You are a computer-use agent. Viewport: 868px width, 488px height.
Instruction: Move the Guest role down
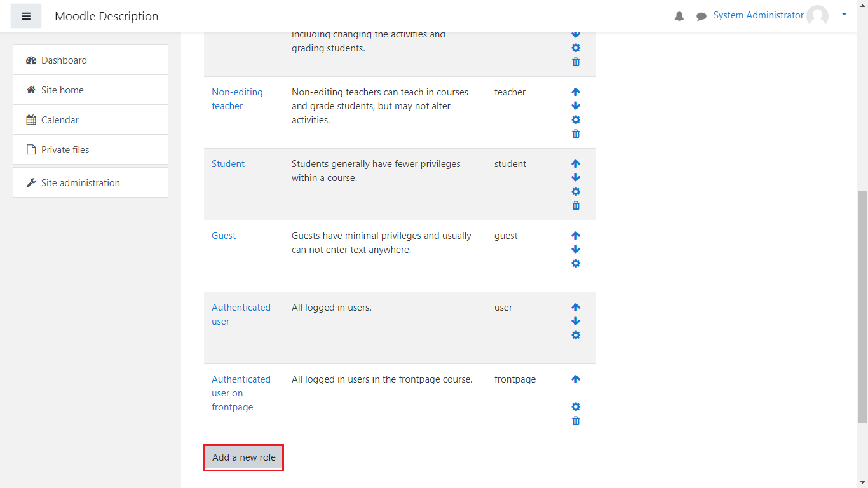(576, 250)
